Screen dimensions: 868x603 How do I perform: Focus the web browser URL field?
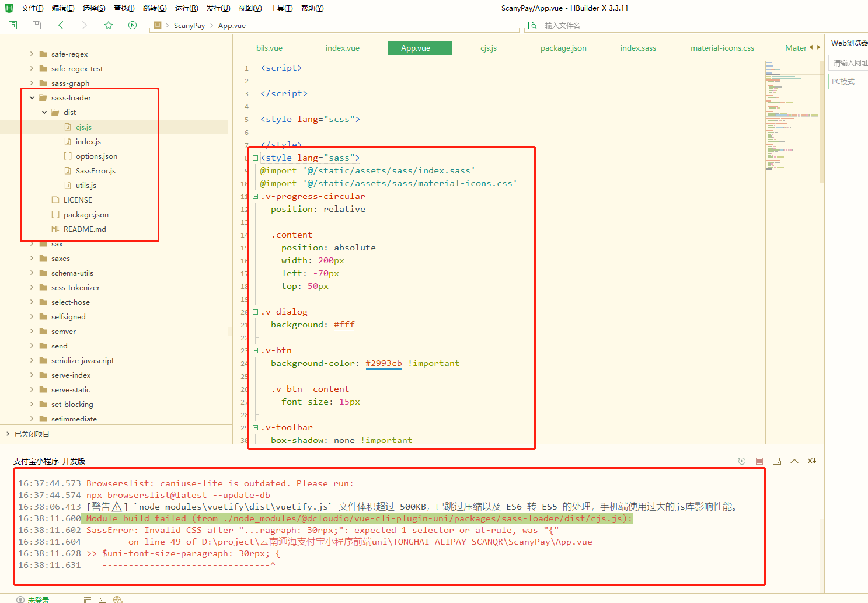click(x=849, y=62)
